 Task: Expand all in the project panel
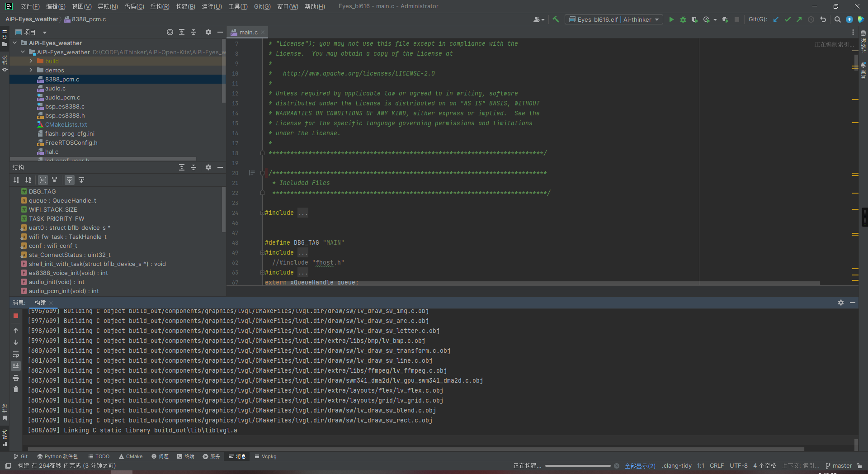click(182, 32)
